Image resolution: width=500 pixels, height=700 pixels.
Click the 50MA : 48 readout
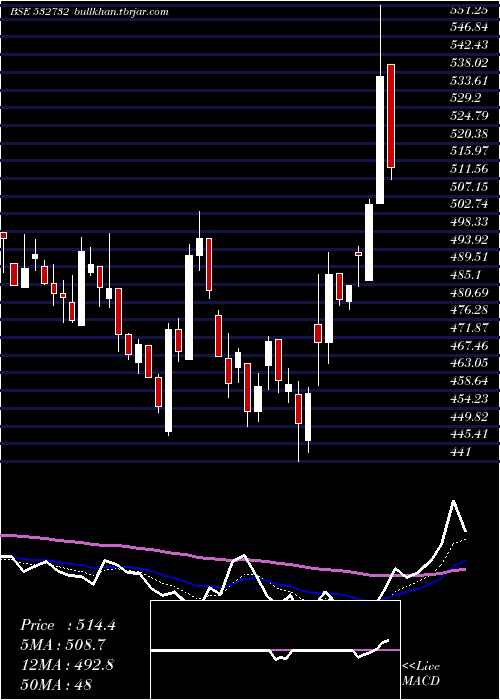click(x=56, y=685)
